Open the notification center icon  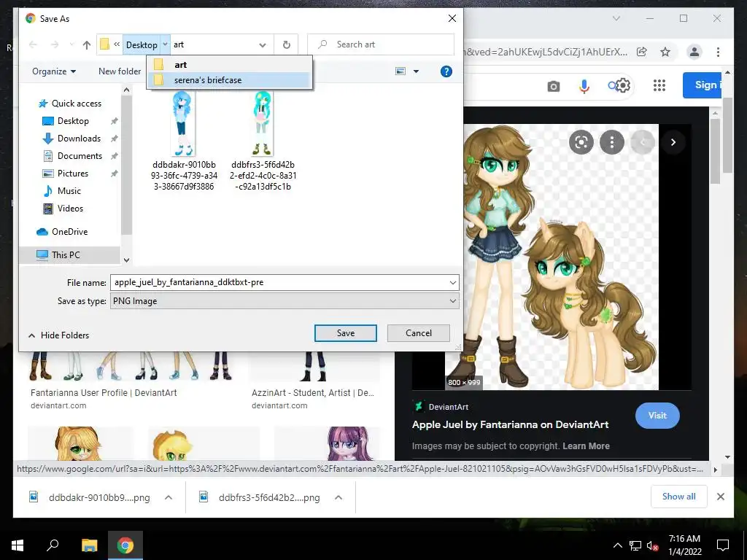coord(723,545)
